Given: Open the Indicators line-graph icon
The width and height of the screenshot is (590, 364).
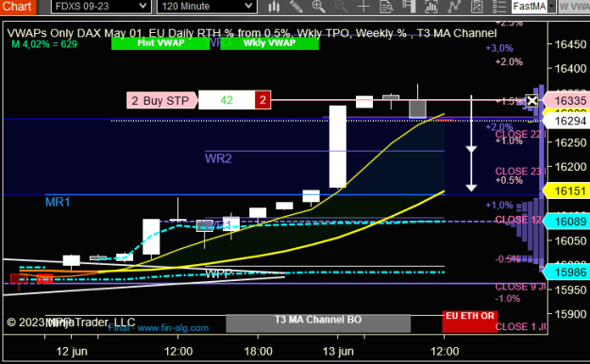Looking at the screenshot, I should pos(454,7).
